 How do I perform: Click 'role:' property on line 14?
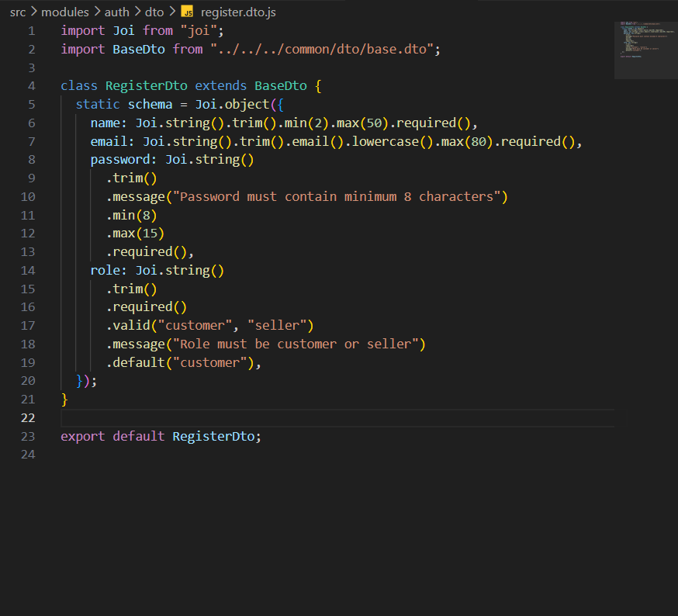109,270
